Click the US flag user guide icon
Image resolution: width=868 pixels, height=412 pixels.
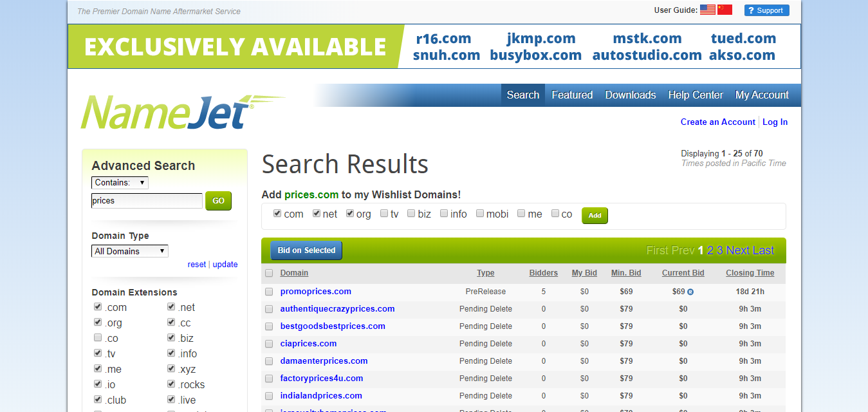coord(708,10)
